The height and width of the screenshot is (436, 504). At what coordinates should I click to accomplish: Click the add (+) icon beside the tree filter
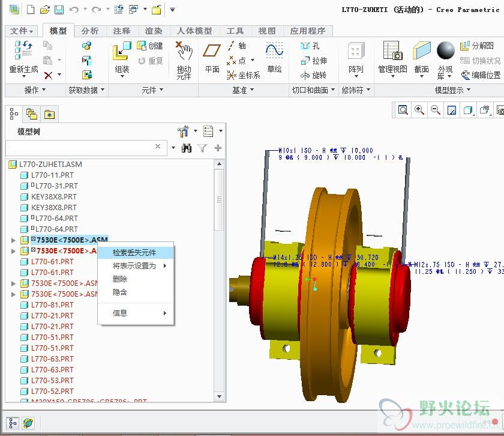(x=218, y=148)
